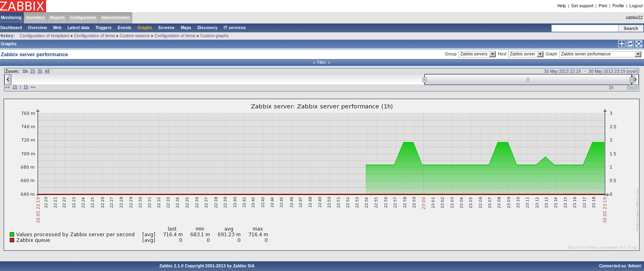This screenshot has height=271, width=644.
Task: Open Maps submenu
Action: point(186,28)
